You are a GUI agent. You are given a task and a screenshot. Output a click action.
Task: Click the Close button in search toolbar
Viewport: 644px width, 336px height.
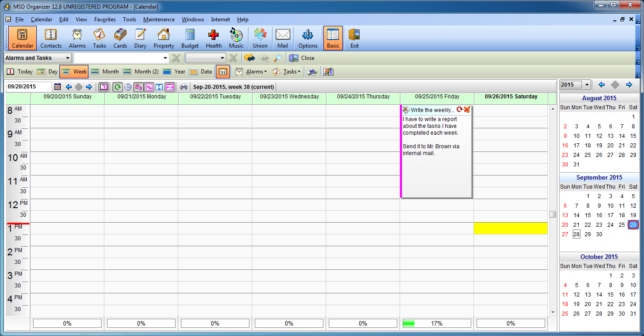point(302,58)
